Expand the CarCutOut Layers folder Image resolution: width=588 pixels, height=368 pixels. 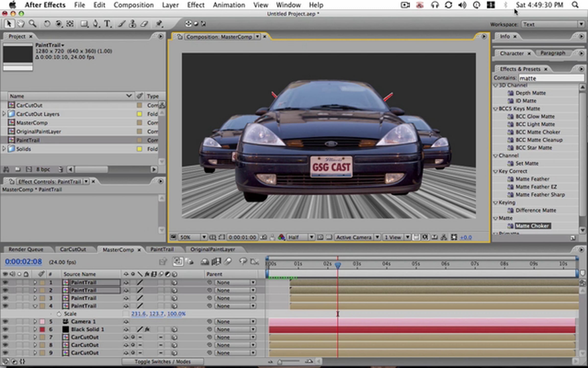pyautogui.click(x=4, y=114)
